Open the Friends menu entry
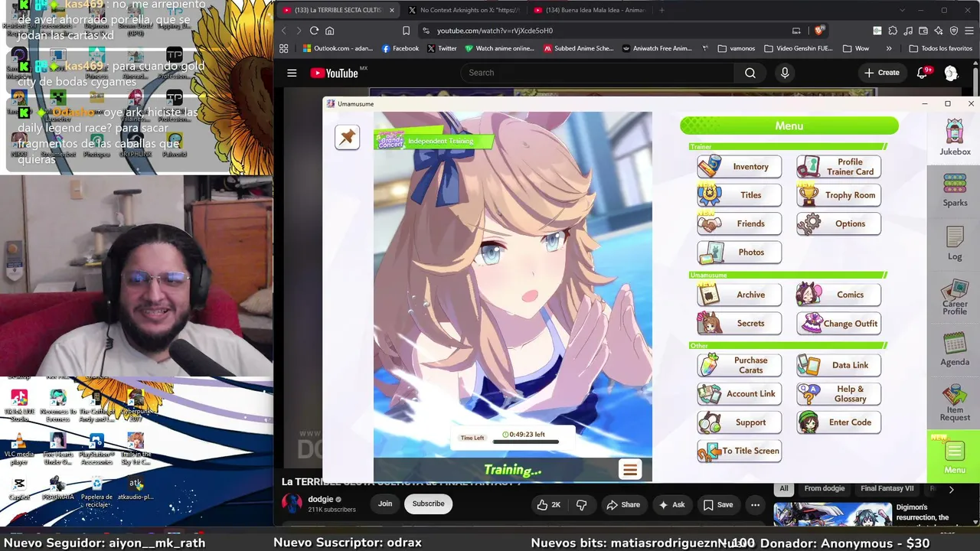 coord(739,223)
